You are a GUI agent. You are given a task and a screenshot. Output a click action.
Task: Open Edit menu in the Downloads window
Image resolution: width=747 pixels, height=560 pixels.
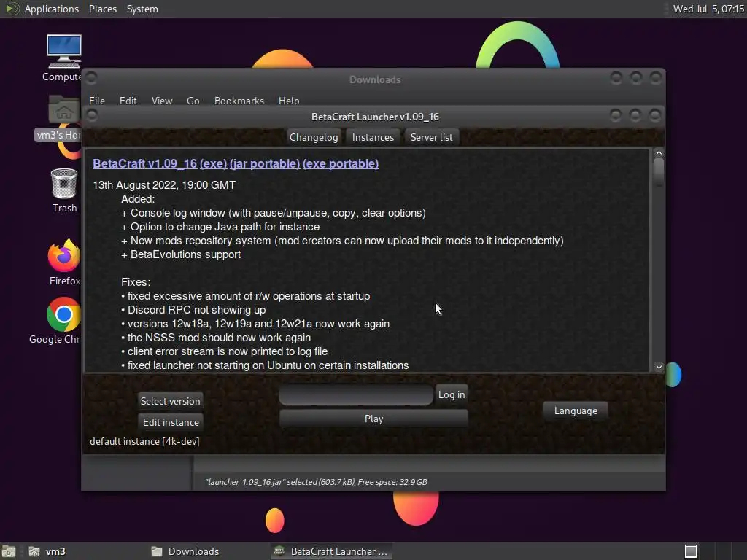pos(128,101)
